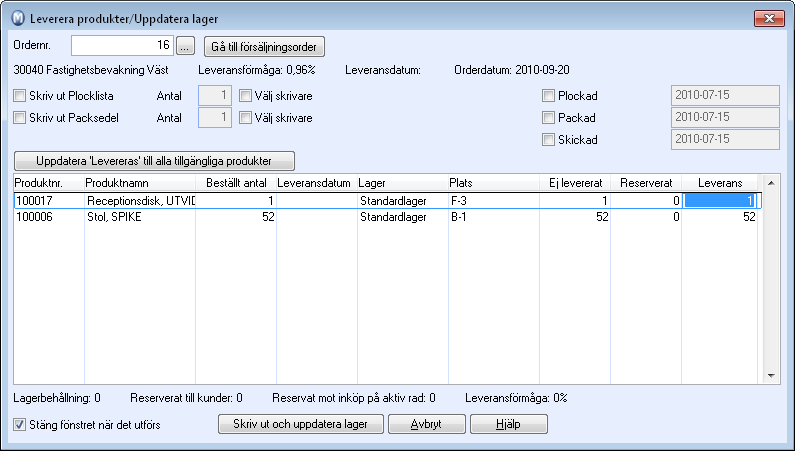The image size is (795, 451).
Task: Click Reserverat column header
Action: pos(646,183)
